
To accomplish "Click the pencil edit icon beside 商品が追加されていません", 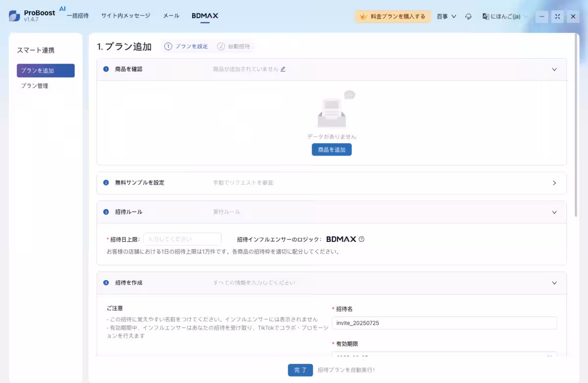I will click(x=283, y=69).
